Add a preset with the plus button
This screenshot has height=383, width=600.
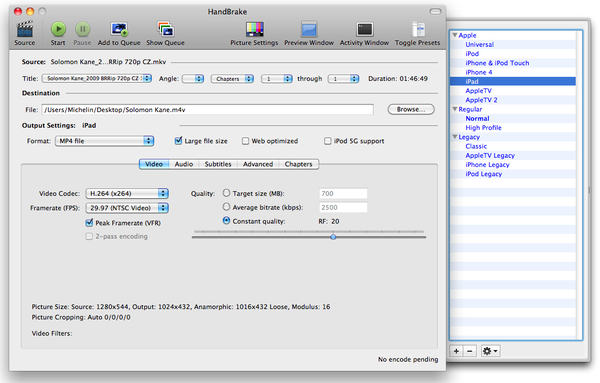pyautogui.click(x=457, y=351)
